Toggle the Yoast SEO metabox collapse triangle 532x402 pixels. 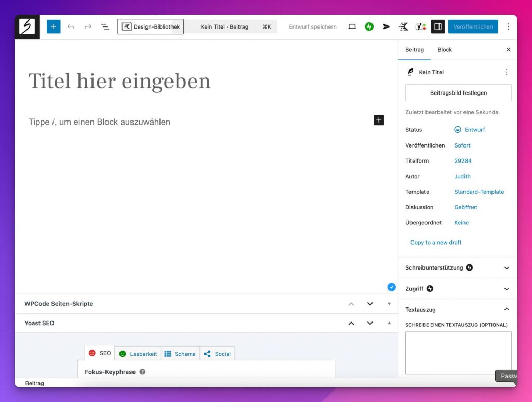click(389, 323)
